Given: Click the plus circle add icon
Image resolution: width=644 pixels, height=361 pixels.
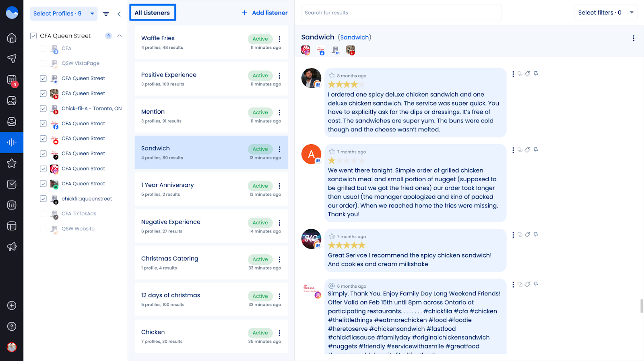Looking at the screenshot, I should click(12, 305).
